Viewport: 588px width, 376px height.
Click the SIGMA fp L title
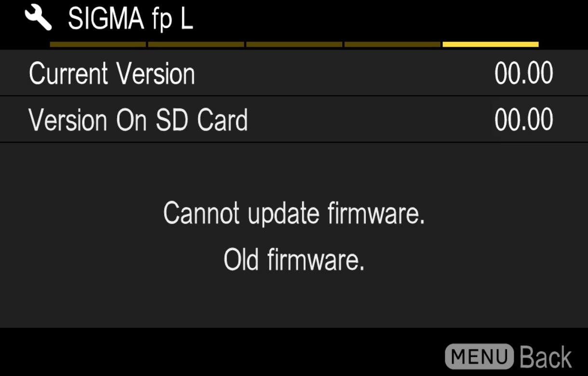[131, 20]
